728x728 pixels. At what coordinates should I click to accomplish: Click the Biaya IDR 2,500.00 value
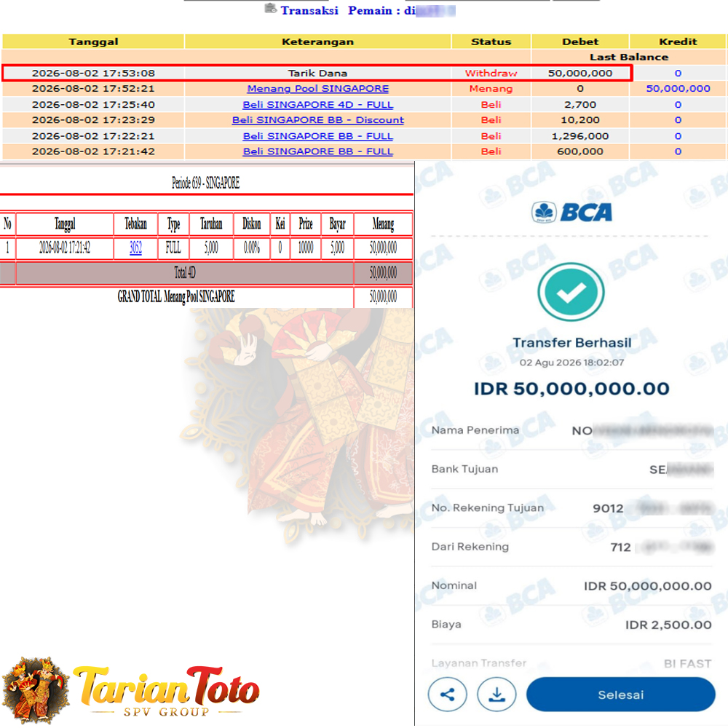[x=668, y=625]
